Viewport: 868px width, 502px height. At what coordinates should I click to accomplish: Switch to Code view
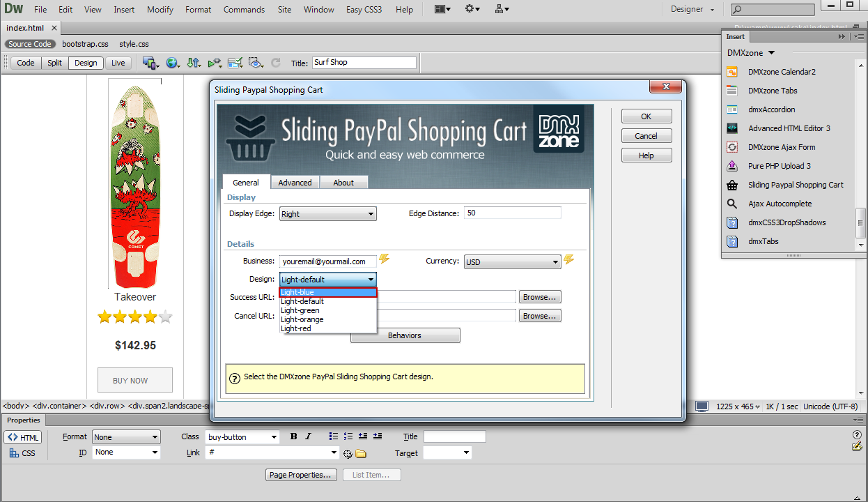coord(26,63)
